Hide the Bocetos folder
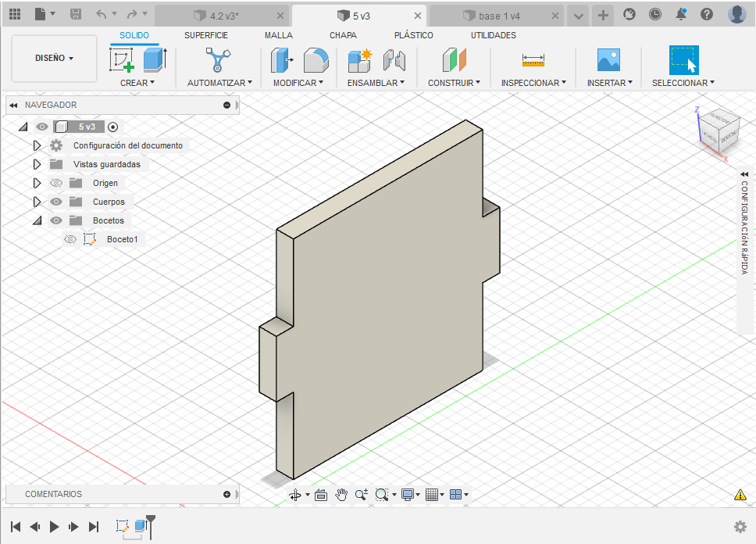 click(x=56, y=220)
